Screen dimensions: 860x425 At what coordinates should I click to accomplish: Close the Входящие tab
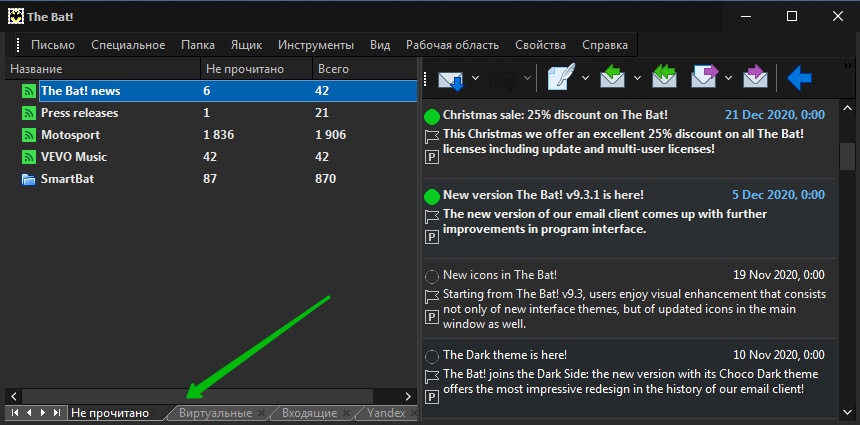tap(347, 413)
